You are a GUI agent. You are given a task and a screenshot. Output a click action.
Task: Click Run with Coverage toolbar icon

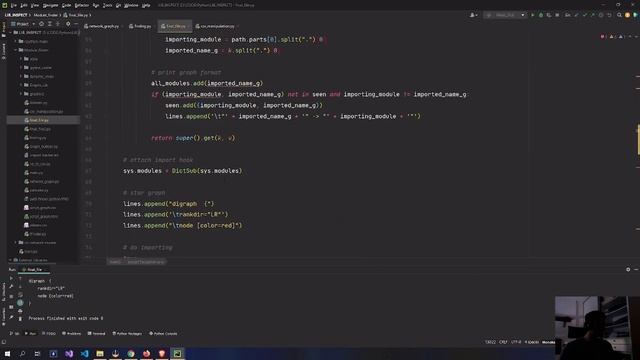pos(549,15)
